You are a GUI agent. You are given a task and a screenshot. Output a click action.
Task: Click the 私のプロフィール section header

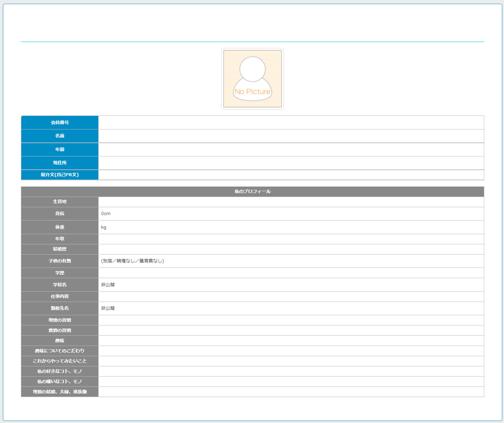pos(252,192)
